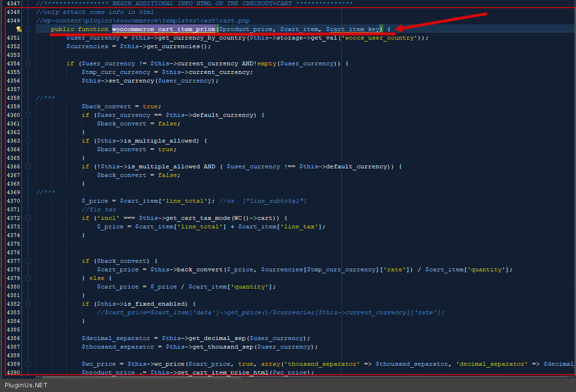Screen dimensions: 576x392
Task: Click line number 4370 in the gutter
Action: (13, 201)
